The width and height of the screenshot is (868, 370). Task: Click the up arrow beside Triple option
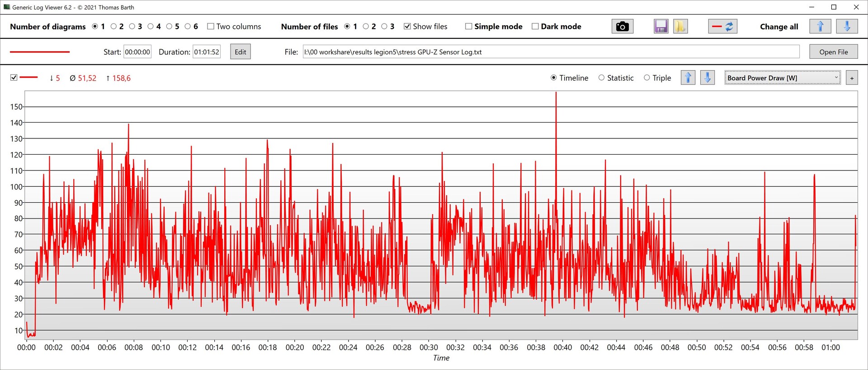click(x=688, y=78)
